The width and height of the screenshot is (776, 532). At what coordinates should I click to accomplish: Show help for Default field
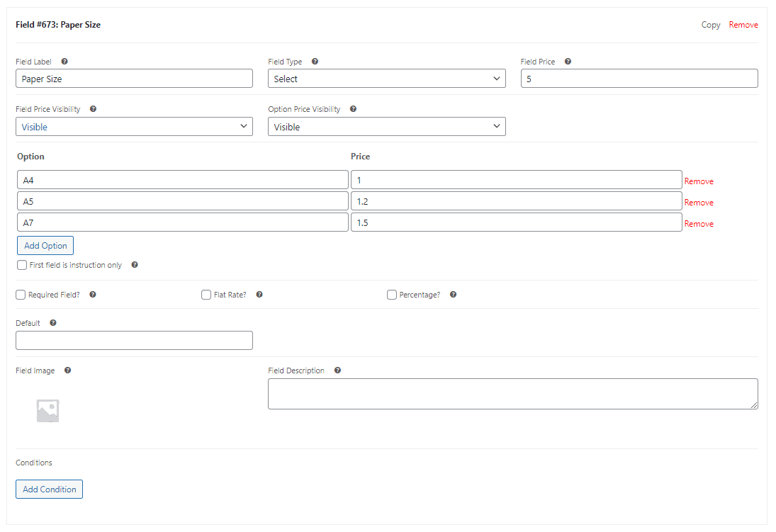tap(53, 322)
